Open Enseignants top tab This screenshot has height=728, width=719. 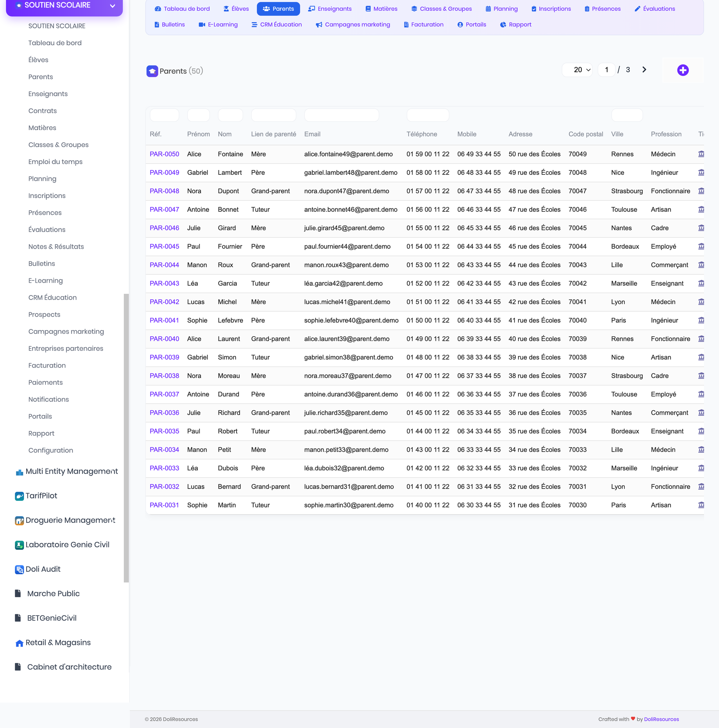tap(330, 8)
